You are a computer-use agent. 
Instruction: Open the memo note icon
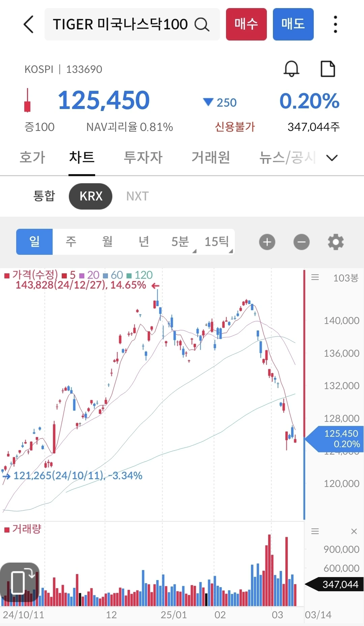(327, 69)
